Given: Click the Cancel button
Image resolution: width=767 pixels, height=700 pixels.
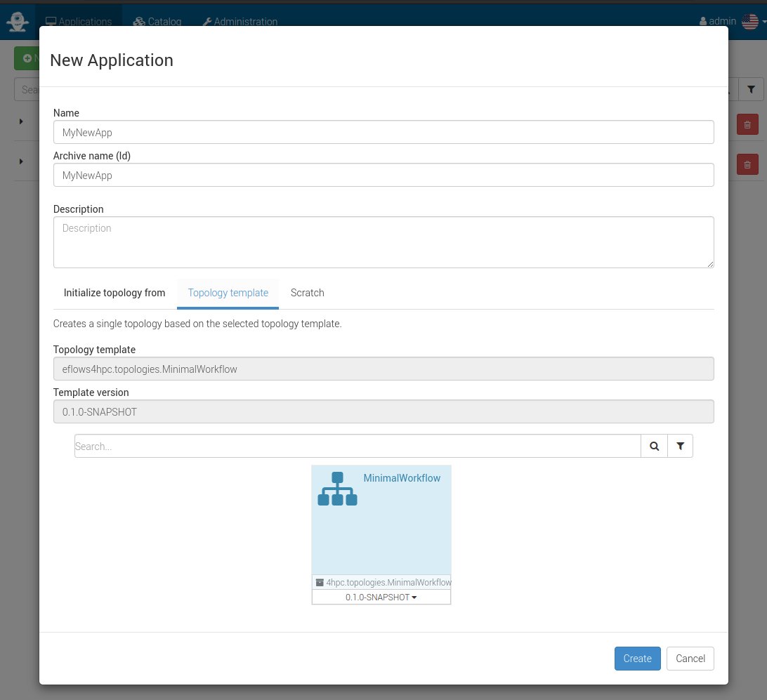Looking at the screenshot, I should (690, 659).
